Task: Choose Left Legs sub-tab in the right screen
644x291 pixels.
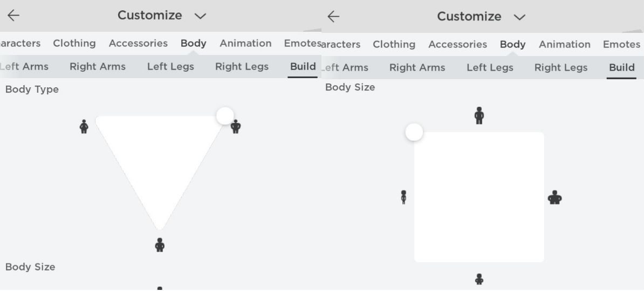Action: [x=490, y=67]
